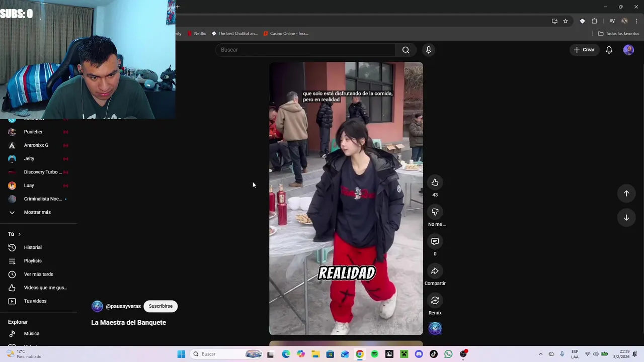
Task: Dislike the Short using thumbs-down icon
Action: click(435, 212)
